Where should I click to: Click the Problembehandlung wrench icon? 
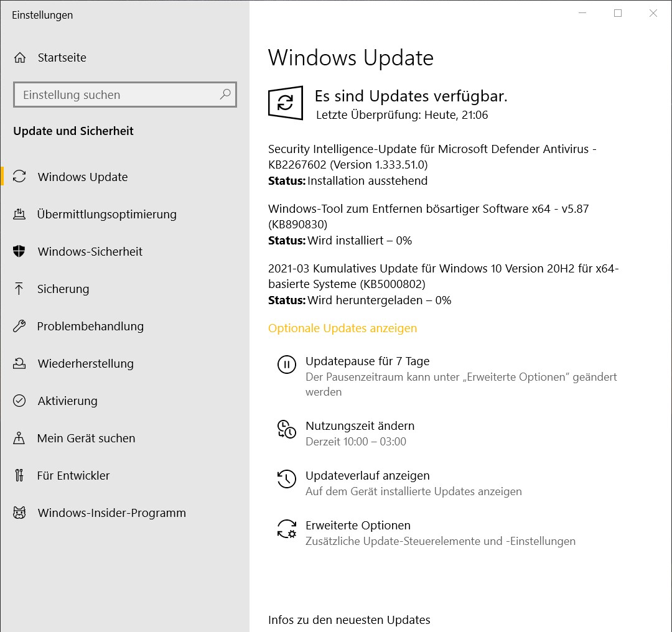19,326
